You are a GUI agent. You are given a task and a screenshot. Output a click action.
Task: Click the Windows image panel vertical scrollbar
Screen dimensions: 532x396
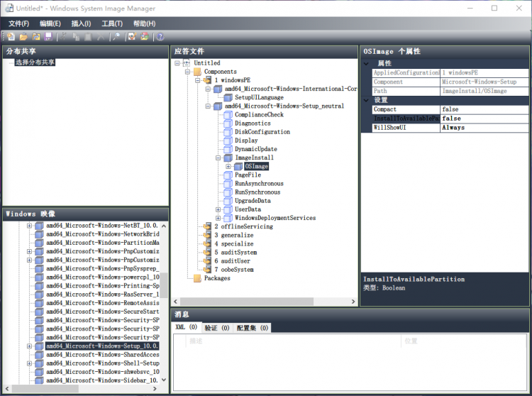[x=164, y=284]
